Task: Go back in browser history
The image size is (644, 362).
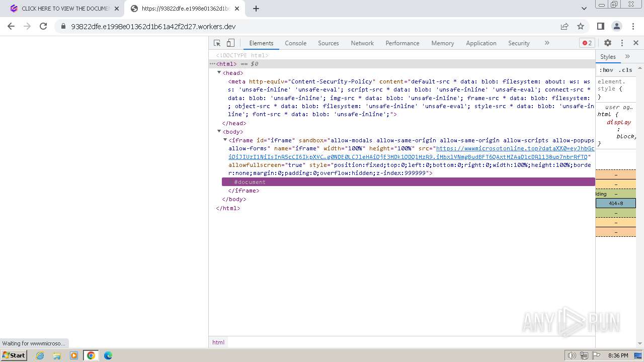Action: click(11, 26)
